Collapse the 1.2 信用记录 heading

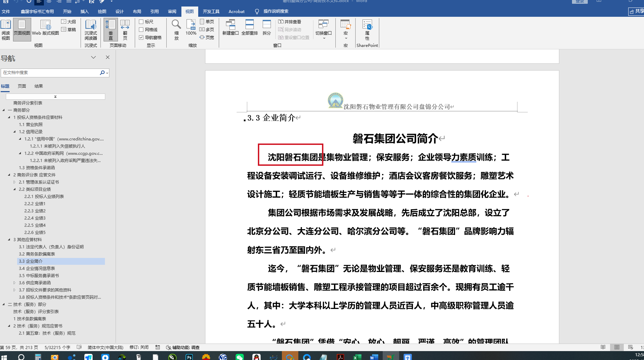[14, 132]
